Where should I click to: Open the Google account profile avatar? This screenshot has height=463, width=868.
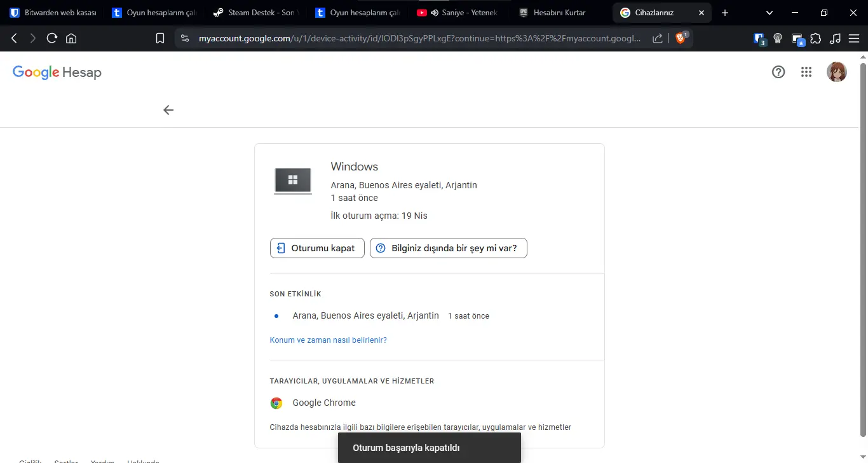836,72
